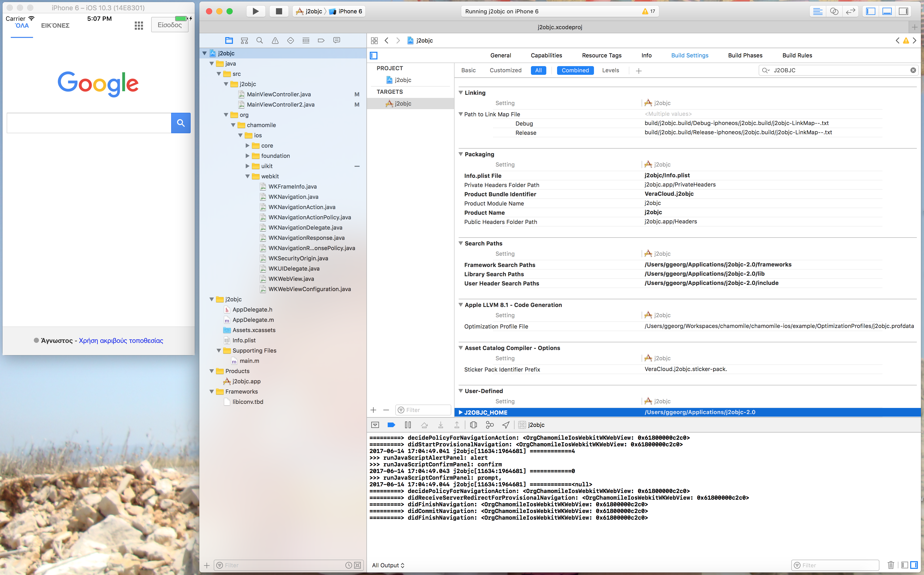The width and height of the screenshot is (924, 575).
Task: Select the Customized settings filter
Action: tap(505, 70)
